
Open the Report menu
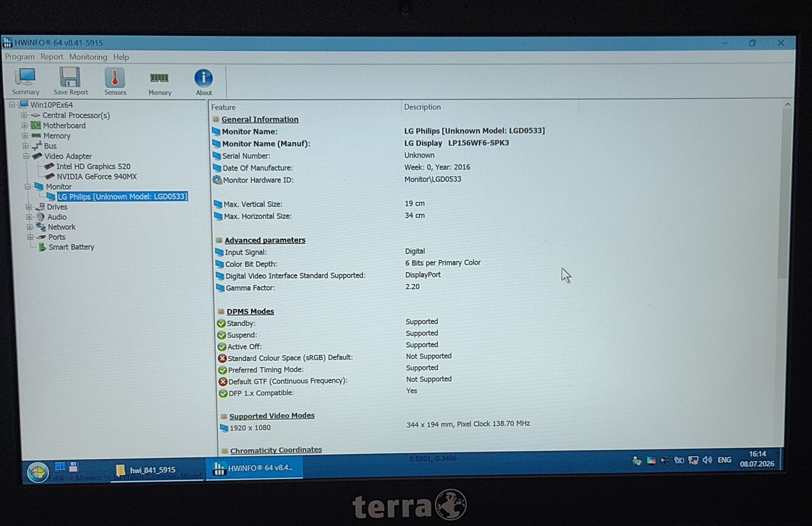[52, 57]
